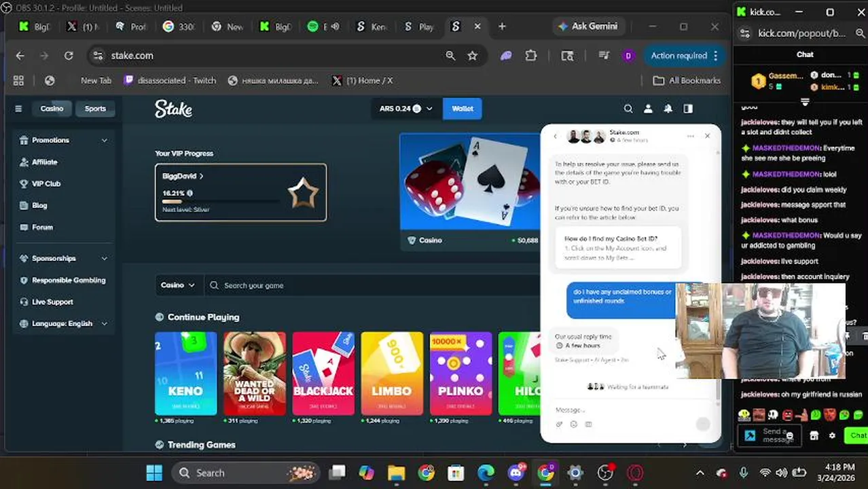Click the Wallet button
Viewport: 868px width, 489px height.
tap(463, 109)
